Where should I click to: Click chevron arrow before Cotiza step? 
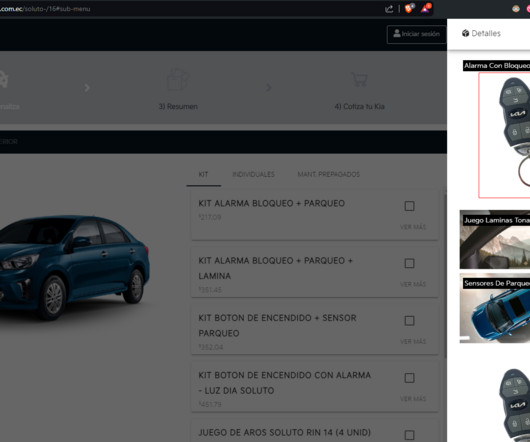tap(268, 88)
